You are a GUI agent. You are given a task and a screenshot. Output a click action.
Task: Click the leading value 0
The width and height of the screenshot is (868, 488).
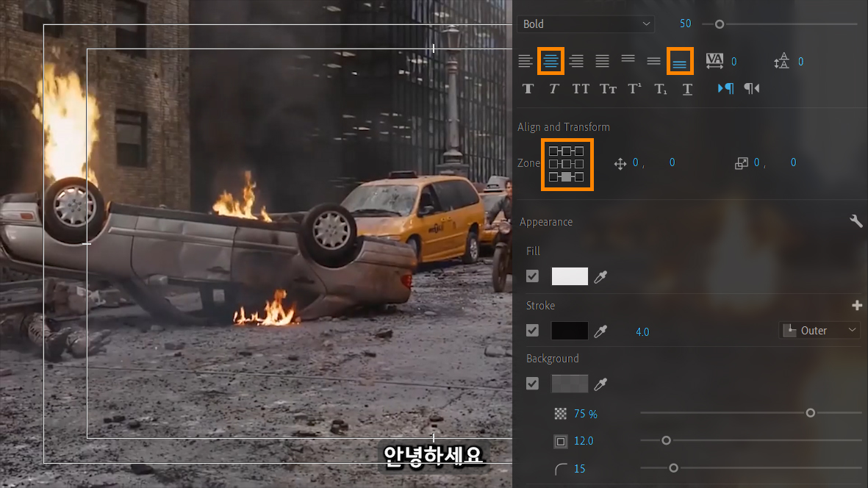(801, 62)
